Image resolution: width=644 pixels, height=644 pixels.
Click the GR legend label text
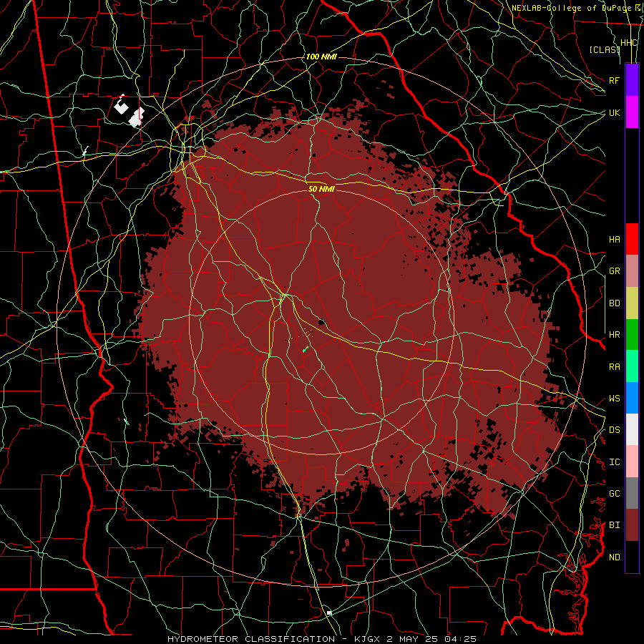point(615,271)
